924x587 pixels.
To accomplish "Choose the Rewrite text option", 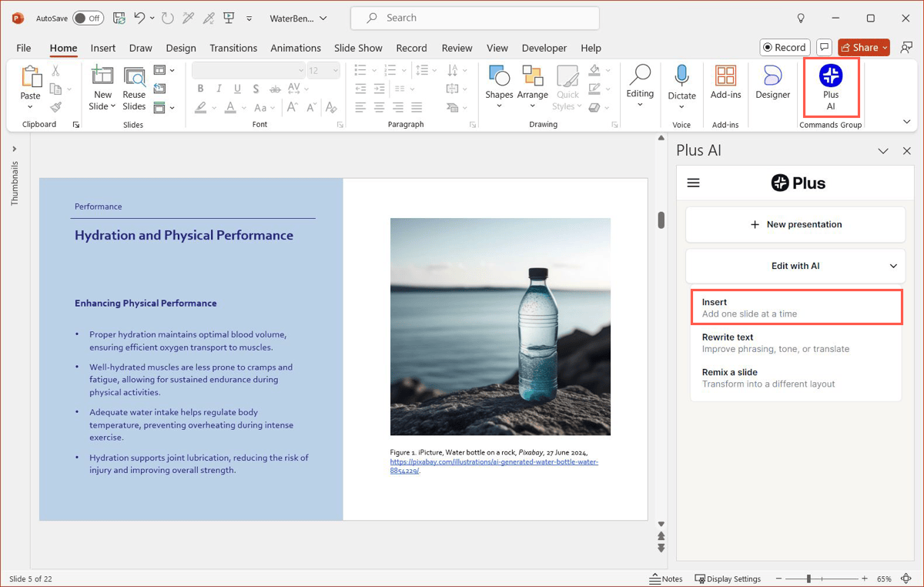I will tap(795, 343).
